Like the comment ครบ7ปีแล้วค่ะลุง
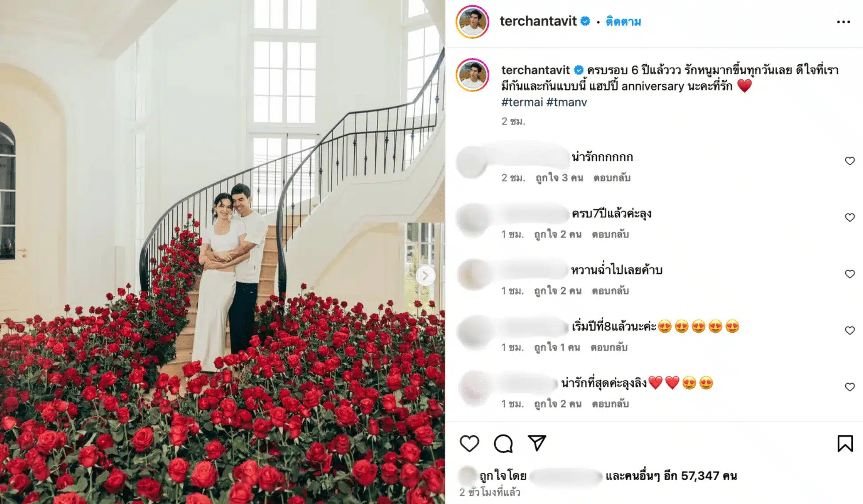 [849, 217]
